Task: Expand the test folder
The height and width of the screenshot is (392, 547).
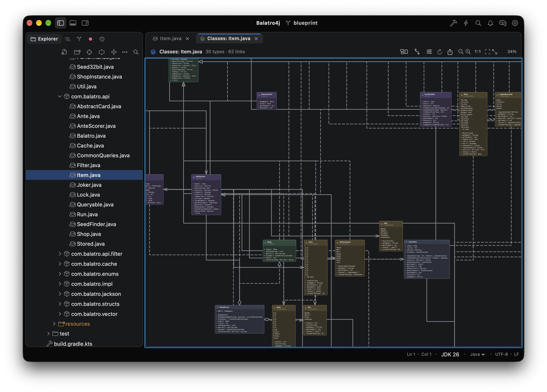Action: pos(49,333)
